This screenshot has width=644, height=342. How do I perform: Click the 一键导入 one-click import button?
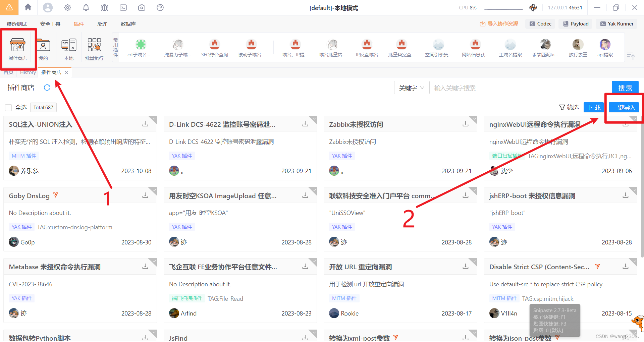coord(624,107)
